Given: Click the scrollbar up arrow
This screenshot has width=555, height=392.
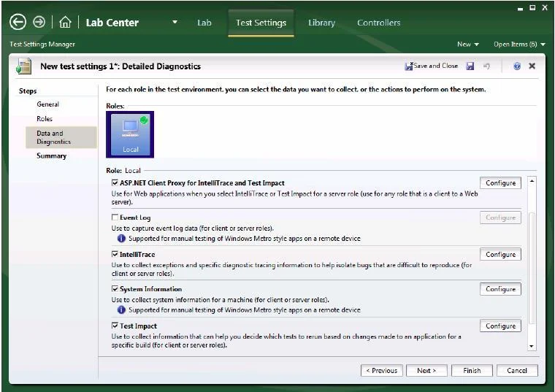Looking at the screenshot, I should (532, 181).
